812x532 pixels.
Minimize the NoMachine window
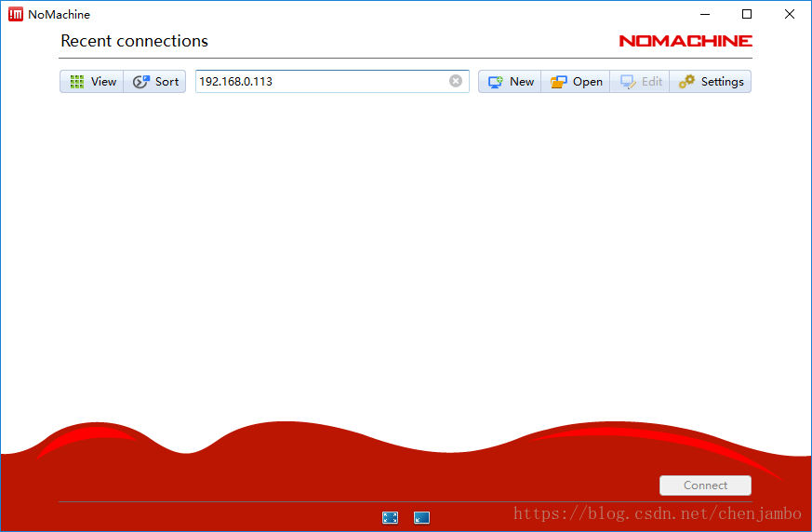[x=705, y=14]
